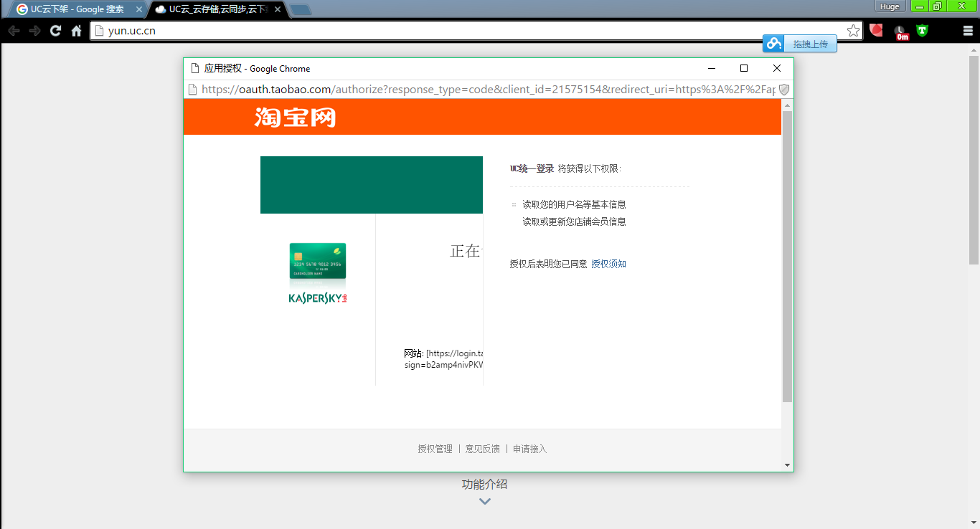Open the 意见反馈 footer link
Viewport: 980px width, 529px height.
tap(483, 449)
